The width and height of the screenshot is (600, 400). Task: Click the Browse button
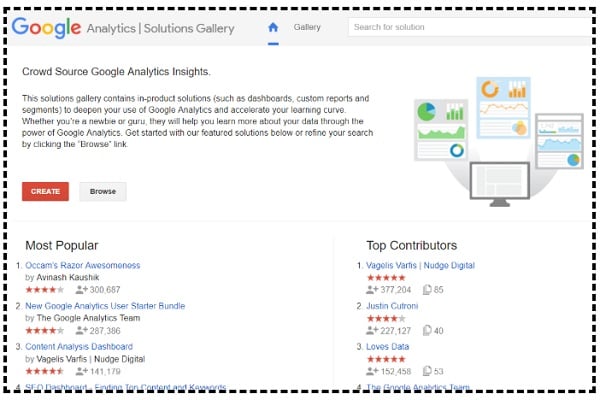click(x=103, y=191)
